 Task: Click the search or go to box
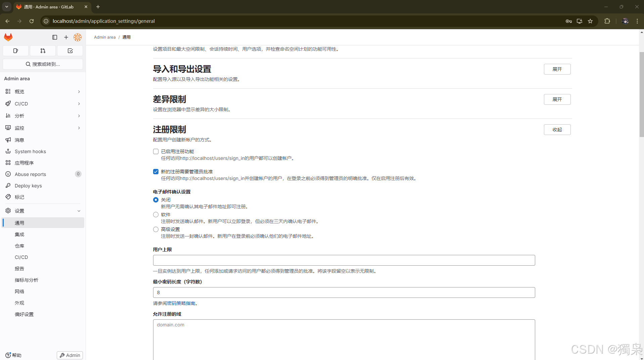(x=43, y=64)
